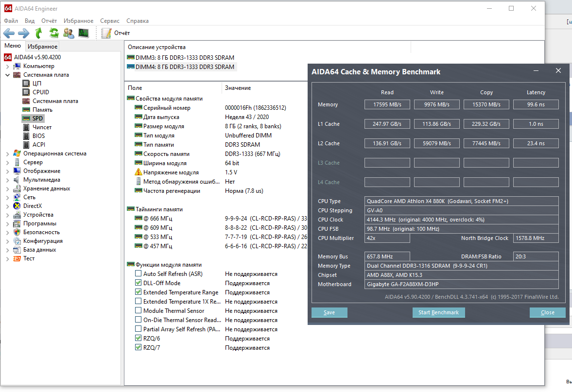The width and height of the screenshot is (572, 392).
Task: Click the Memory Read 17595 MB/s field
Action: [x=387, y=104]
